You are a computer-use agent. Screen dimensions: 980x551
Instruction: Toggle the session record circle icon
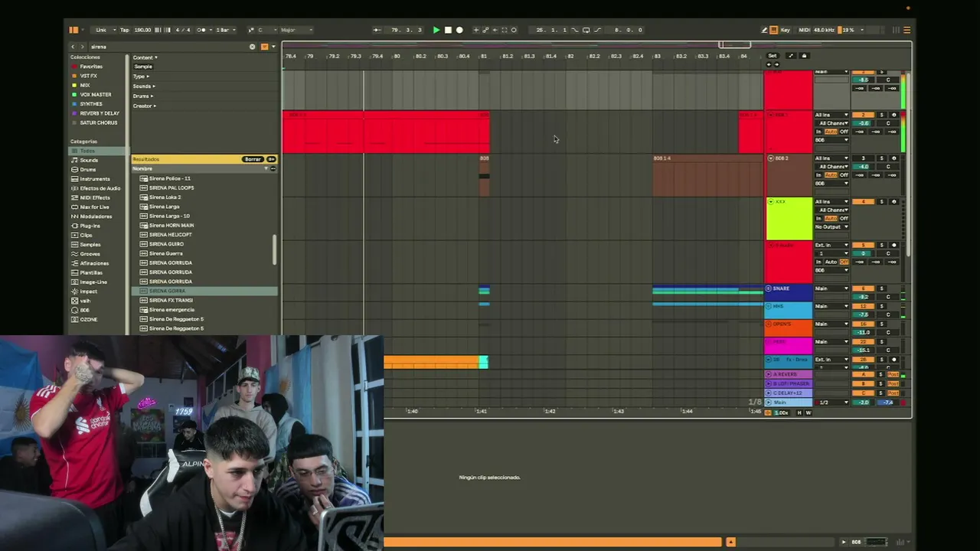[514, 30]
